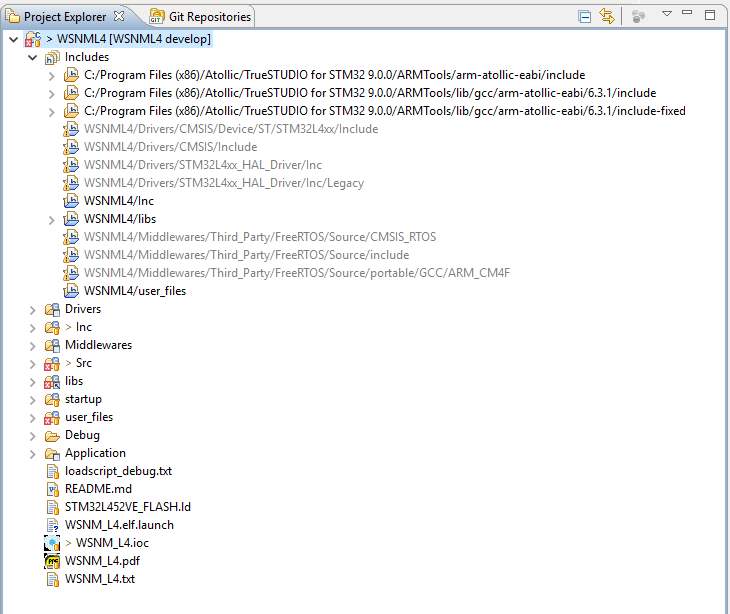This screenshot has width=730, height=614.
Task: Select FreeRTOS/Source/CMSIS_RTOS include entry
Action: click(x=260, y=237)
